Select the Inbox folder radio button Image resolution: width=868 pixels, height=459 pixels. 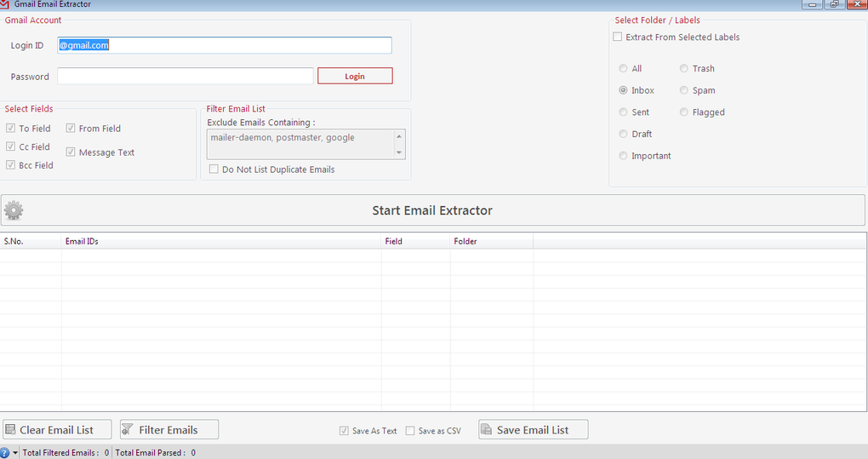pyautogui.click(x=623, y=89)
